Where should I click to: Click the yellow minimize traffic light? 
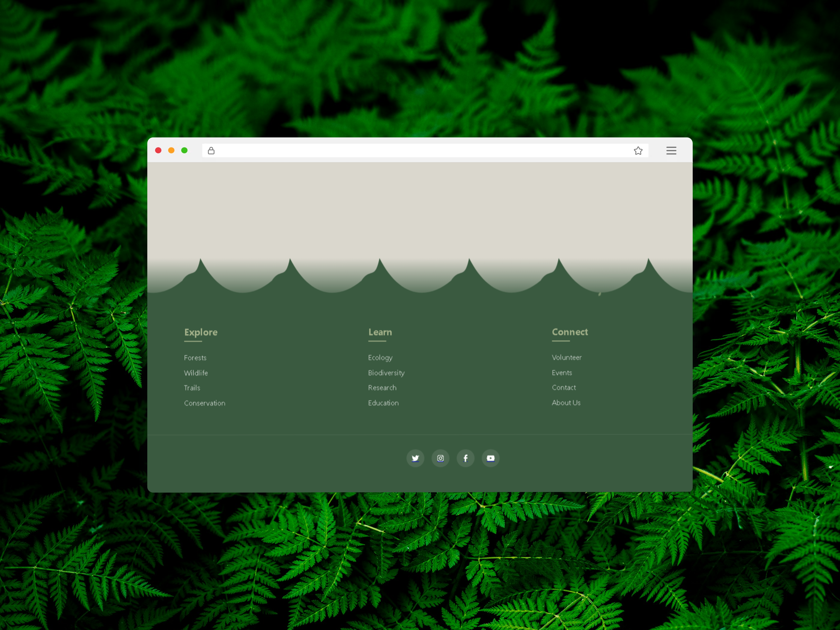(171, 150)
